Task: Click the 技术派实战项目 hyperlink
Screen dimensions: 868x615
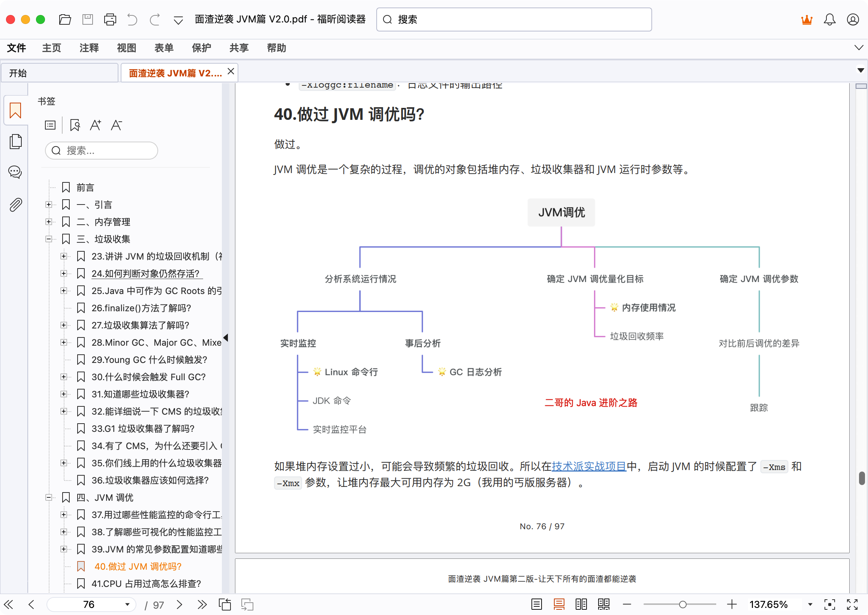Action: [588, 466]
